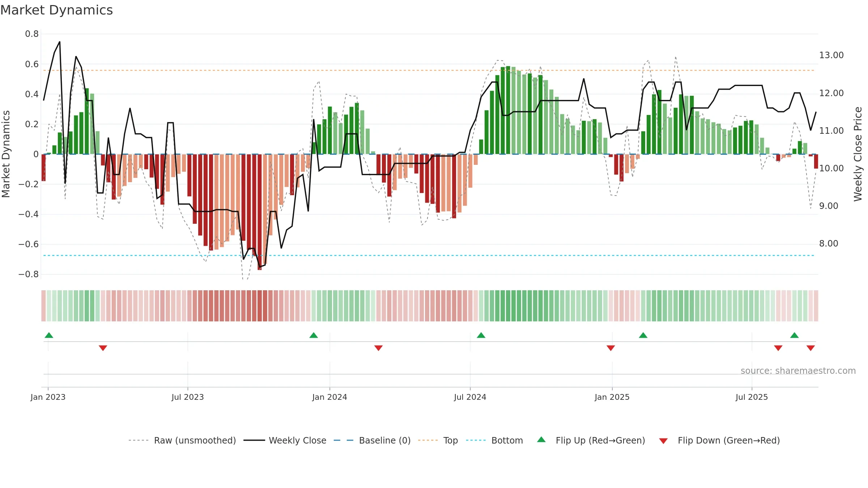The width and height of the screenshot is (868, 488).
Task: Click the Jan 2024 x-axis label
Action: point(330,397)
